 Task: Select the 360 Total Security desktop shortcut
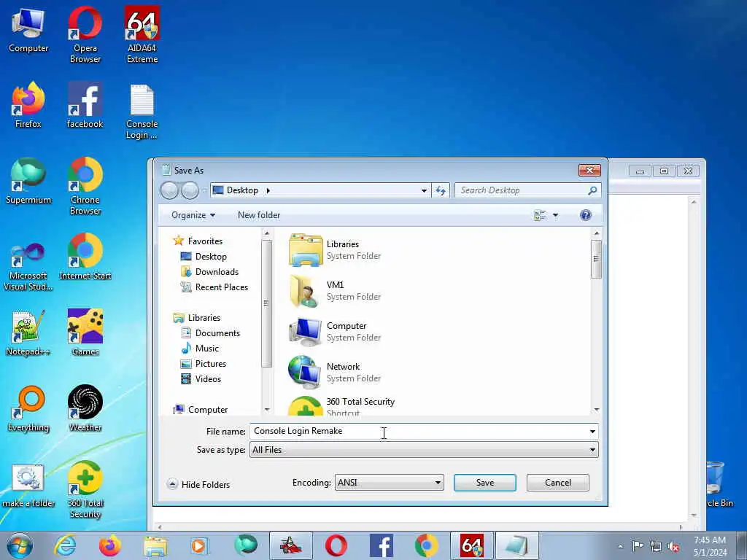pyautogui.click(x=85, y=490)
